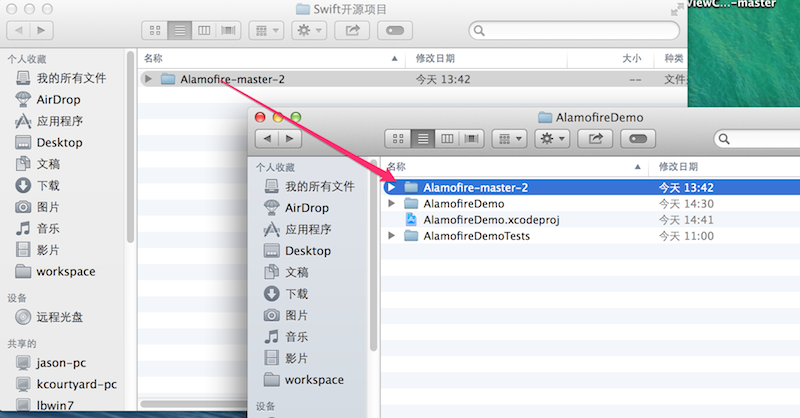Open 音乐 in Swift开源项目 sidebar

pos(38,228)
